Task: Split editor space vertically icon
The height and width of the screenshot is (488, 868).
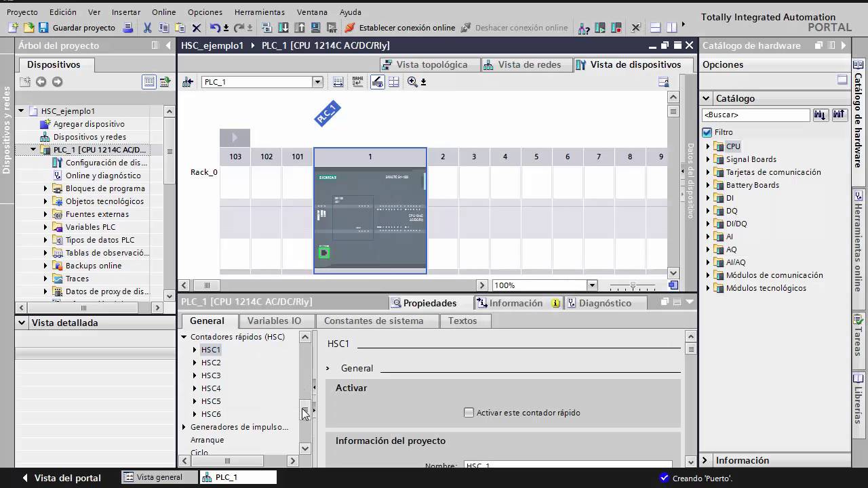Action: click(671, 28)
